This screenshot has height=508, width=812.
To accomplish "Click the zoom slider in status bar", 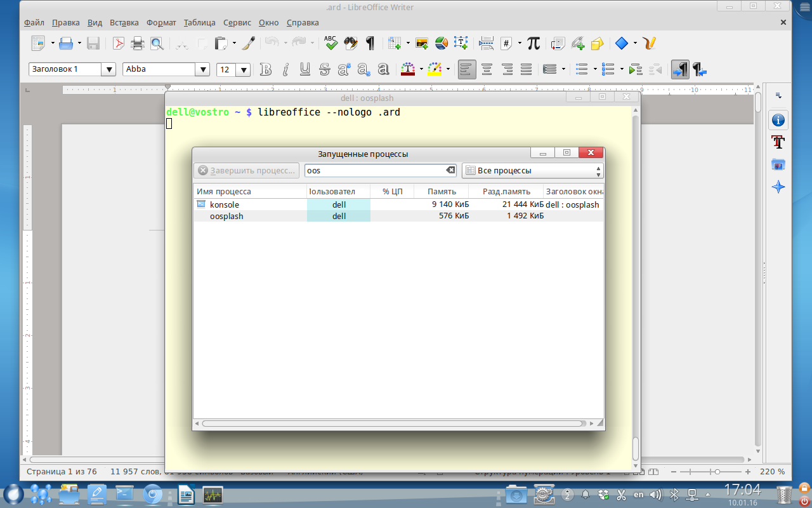I will click(x=716, y=472).
